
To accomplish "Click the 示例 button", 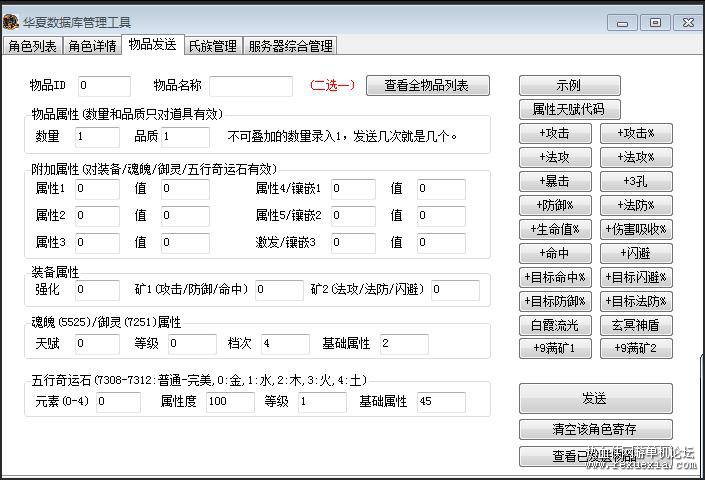I will [569, 85].
